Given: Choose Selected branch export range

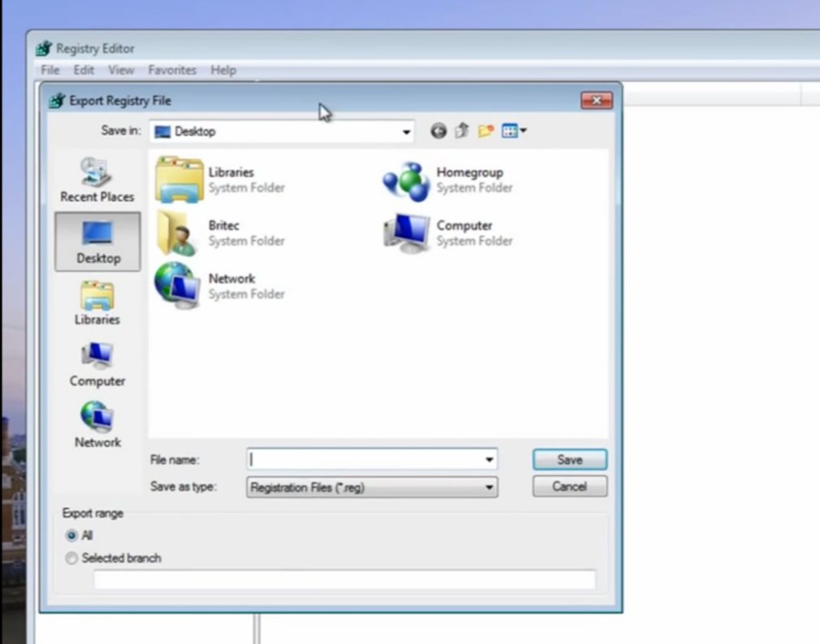Looking at the screenshot, I should (72, 558).
